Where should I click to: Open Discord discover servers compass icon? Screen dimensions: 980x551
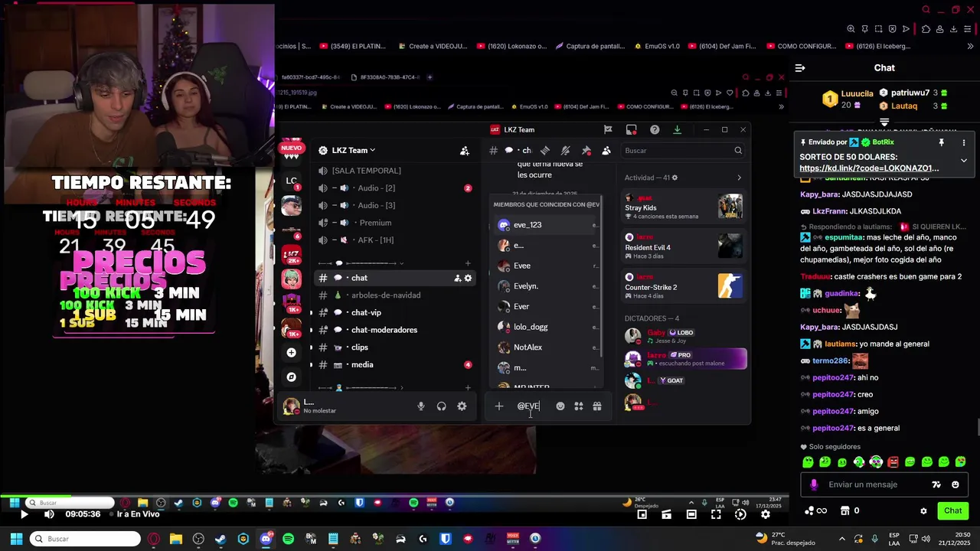[291, 377]
